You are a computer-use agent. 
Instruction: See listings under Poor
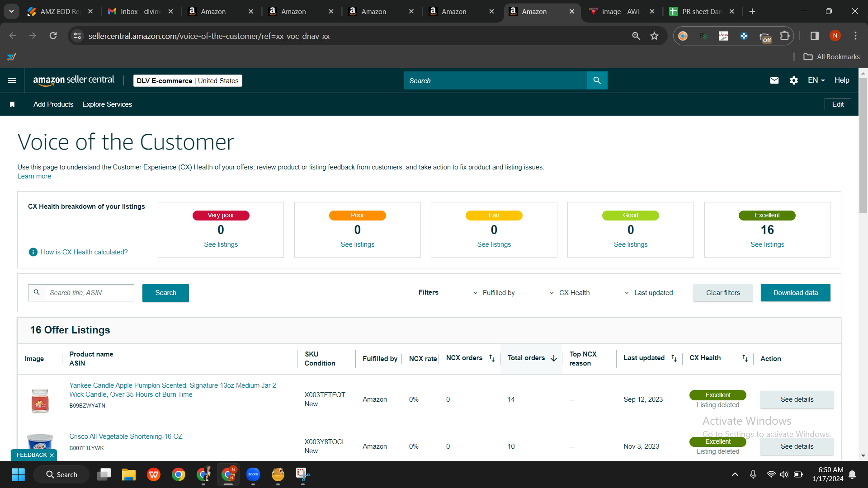(x=357, y=244)
